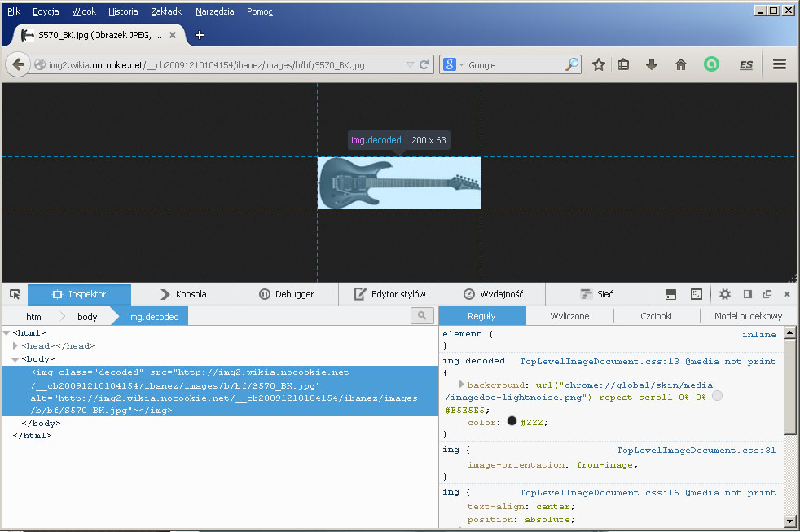Collapse the body element node

(15, 359)
